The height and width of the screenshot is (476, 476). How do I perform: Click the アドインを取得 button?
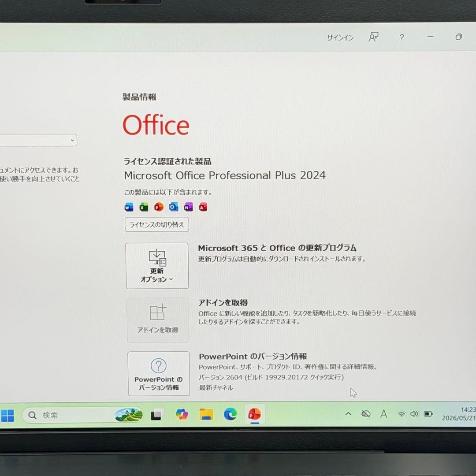[x=158, y=320]
